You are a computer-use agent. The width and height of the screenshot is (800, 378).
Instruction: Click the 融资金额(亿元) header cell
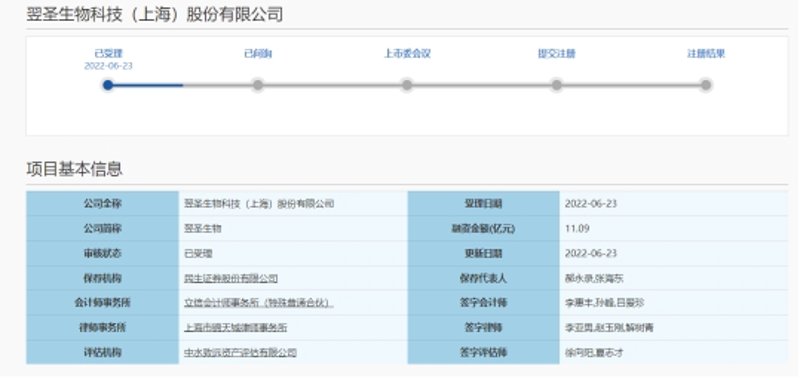(x=483, y=229)
